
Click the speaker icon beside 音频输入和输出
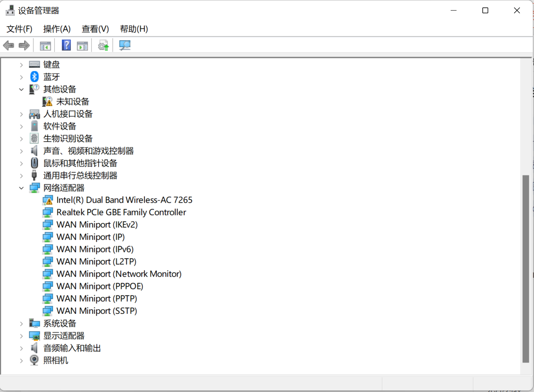coord(34,348)
